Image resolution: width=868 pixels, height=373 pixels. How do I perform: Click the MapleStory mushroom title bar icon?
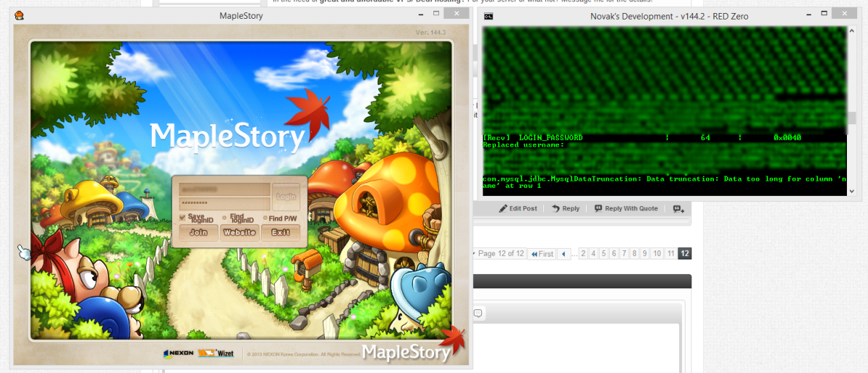pyautogui.click(x=20, y=16)
